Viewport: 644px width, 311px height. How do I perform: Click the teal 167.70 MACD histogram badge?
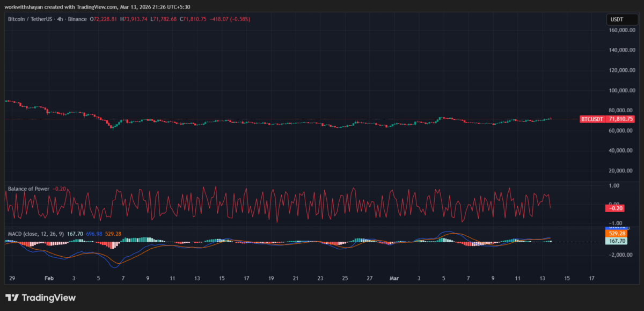(615, 242)
